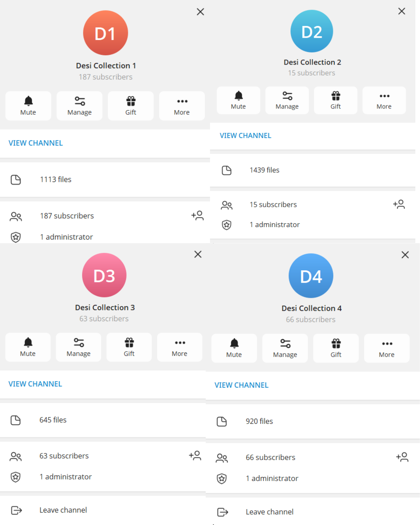
Task: Add subscriber icon in Desi Collection 4
Action: click(x=402, y=457)
